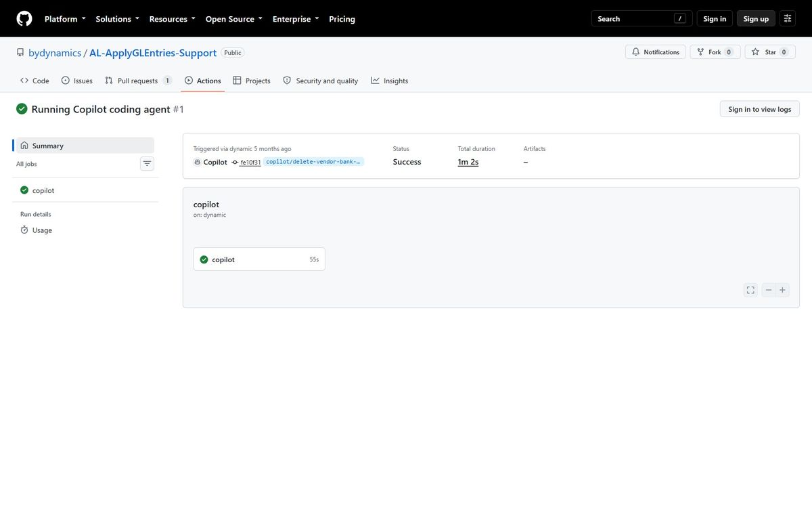
Task: Click the Fork count badge
Action: (729, 52)
